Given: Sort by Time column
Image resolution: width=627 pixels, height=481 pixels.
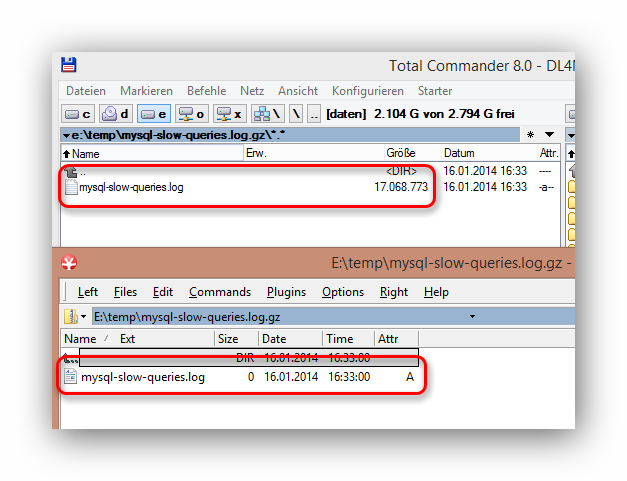Looking at the screenshot, I should [x=348, y=339].
